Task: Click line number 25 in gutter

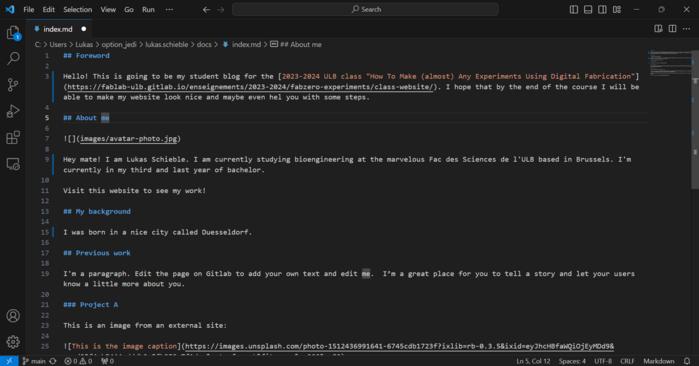Action: click(45, 346)
